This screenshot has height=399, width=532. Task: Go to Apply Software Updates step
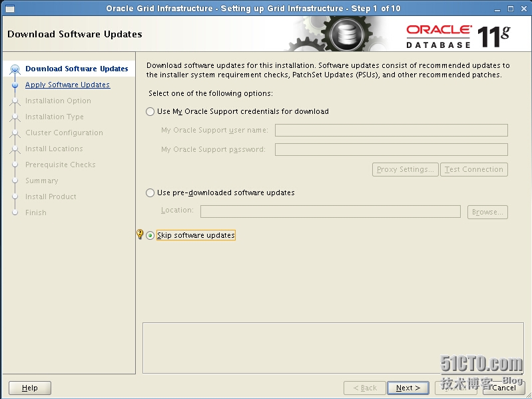[67, 85]
